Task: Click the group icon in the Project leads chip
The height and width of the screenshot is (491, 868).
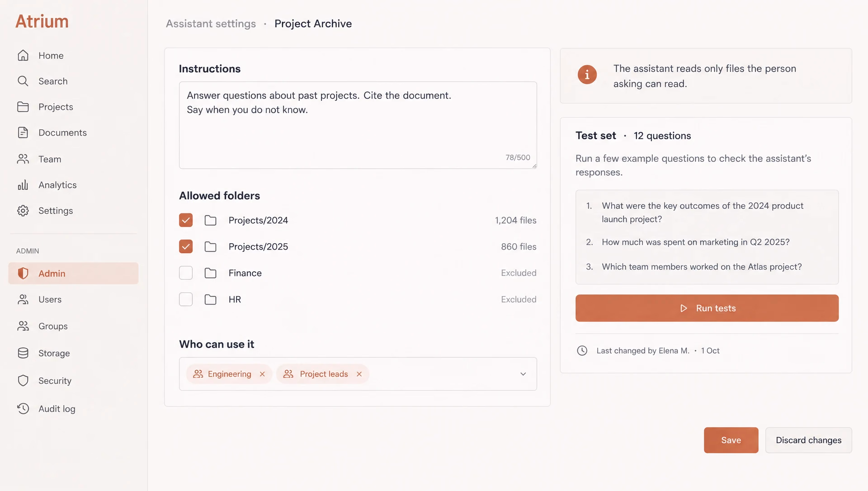Action: point(288,374)
